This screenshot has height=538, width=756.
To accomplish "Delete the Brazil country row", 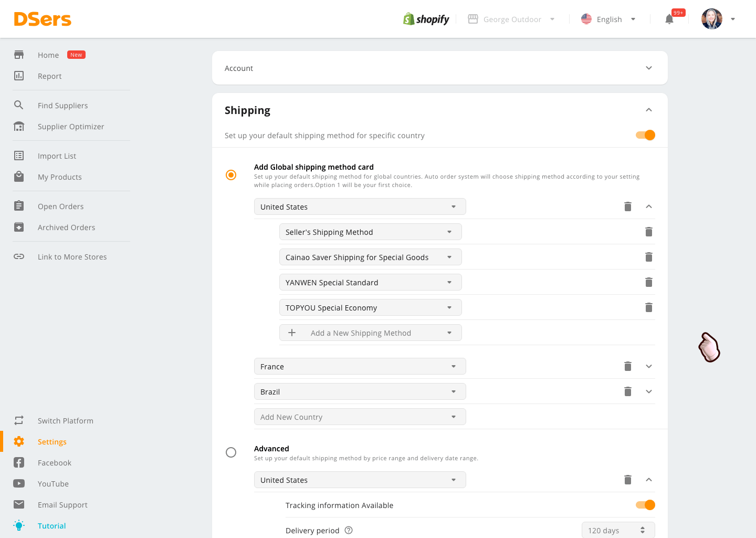I will (628, 391).
